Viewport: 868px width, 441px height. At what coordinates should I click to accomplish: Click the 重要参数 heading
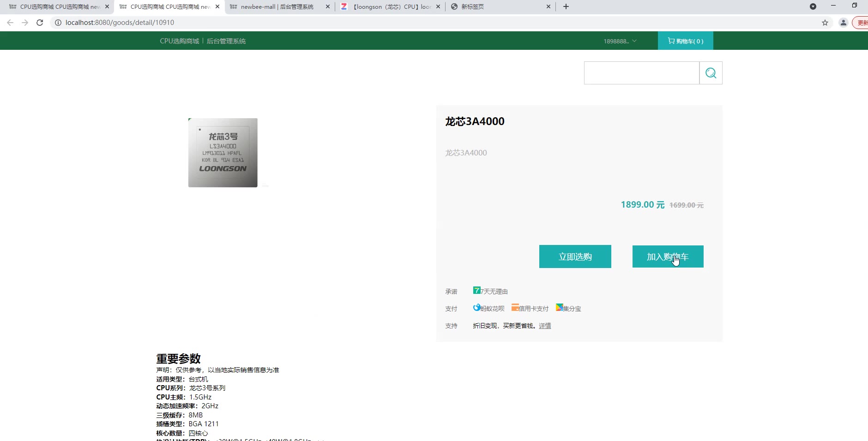tap(178, 358)
